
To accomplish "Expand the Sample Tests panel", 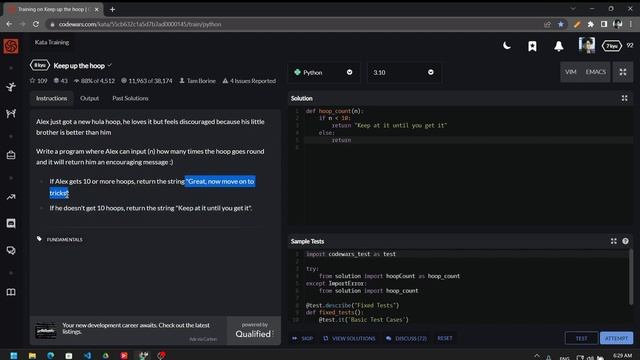I will click(x=613, y=241).
